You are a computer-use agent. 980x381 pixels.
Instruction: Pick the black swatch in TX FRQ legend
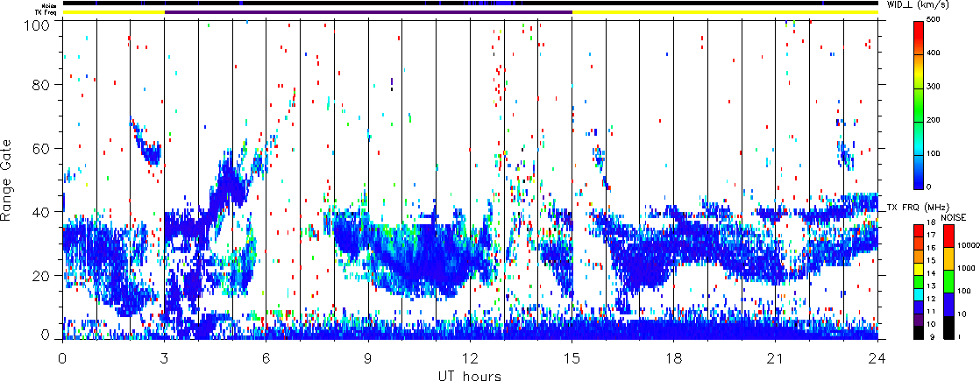tap(918, 335)
